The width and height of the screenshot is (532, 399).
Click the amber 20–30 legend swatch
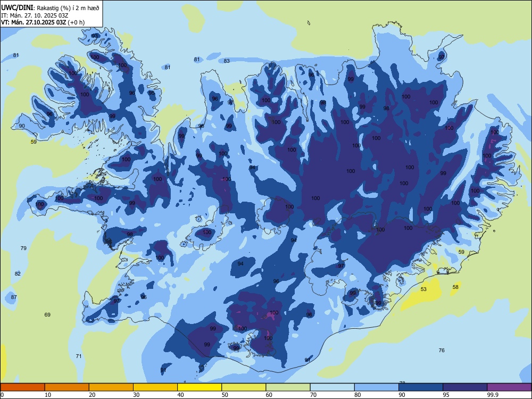click(x=111, y=387)
